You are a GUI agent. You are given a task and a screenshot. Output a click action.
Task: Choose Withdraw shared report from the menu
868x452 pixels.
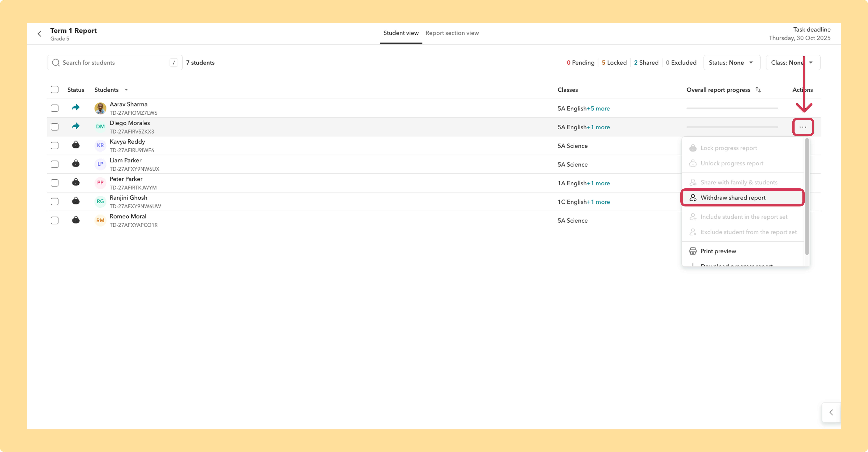click(743, 198)
